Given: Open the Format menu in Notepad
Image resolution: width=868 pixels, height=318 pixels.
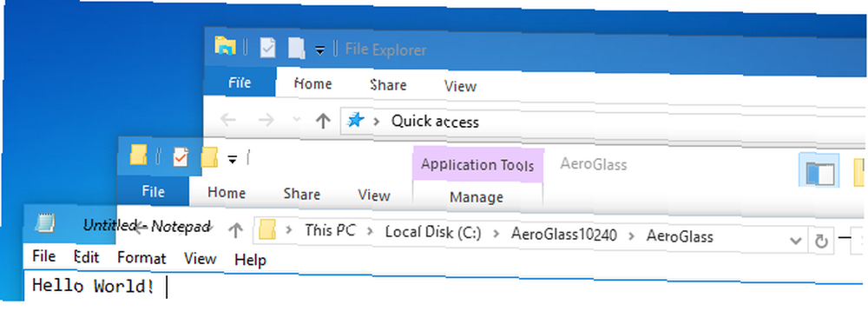Looking at the screenshot, I should click(141, 258).
